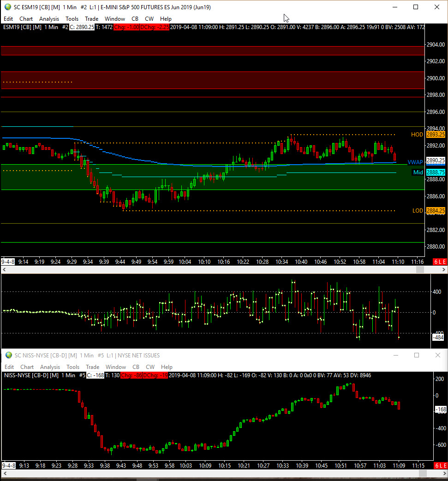Click the red 'DChg: -19' field in NISS-NYSE header
448x481 pixels.
coord(155,375)
